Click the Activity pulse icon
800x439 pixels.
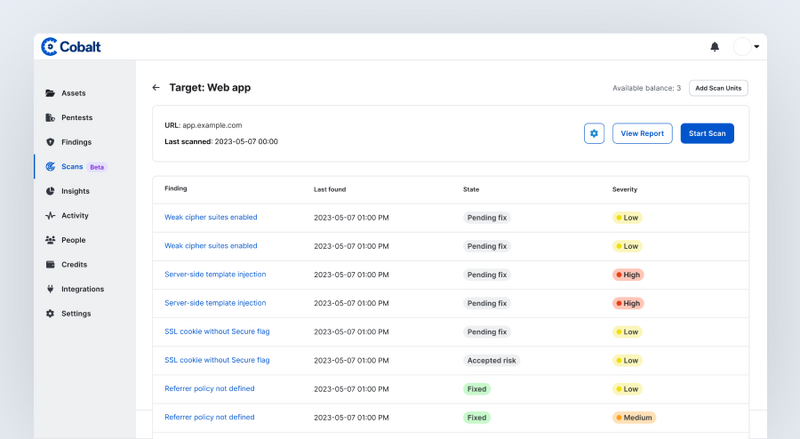tap(50, 215)
